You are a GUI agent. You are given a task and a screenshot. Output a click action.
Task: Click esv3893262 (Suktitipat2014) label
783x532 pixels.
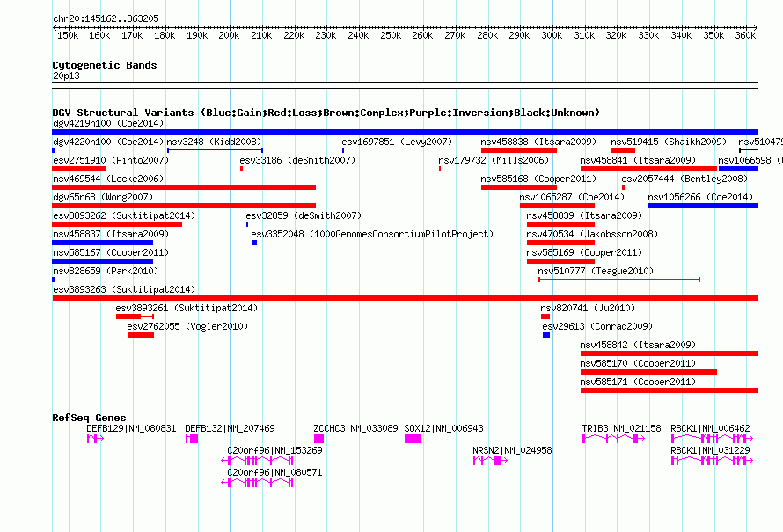click(x=124, y=215)
